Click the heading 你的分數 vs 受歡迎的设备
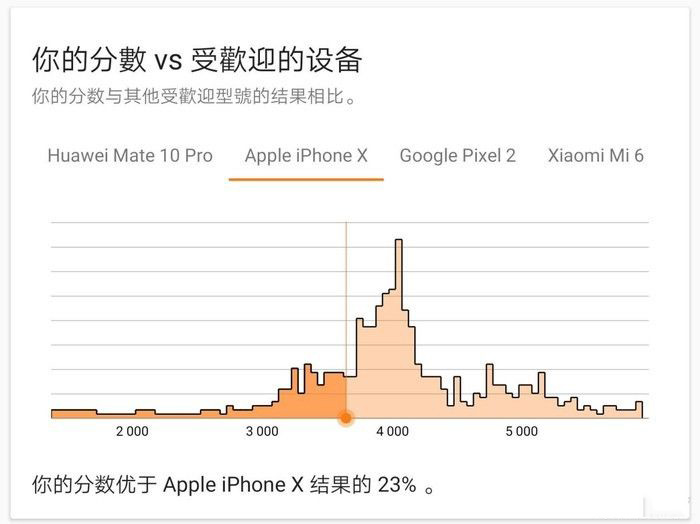The width and height of the screenshot is (700, 524). 196,60
